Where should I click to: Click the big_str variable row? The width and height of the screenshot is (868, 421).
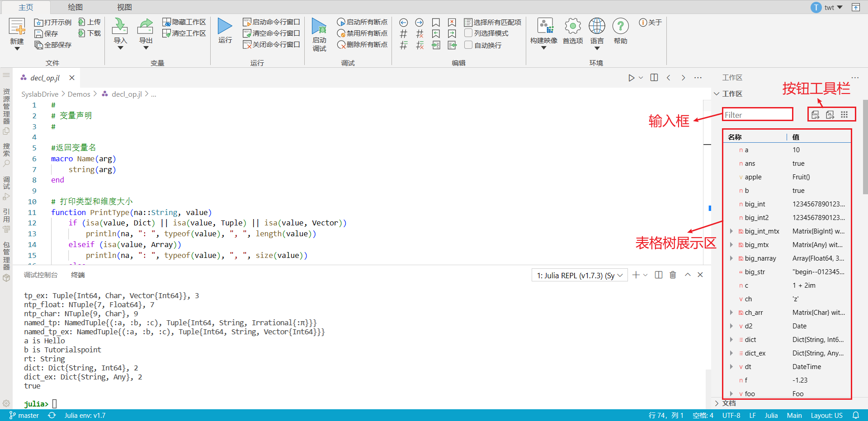click(x=787, y=271)
